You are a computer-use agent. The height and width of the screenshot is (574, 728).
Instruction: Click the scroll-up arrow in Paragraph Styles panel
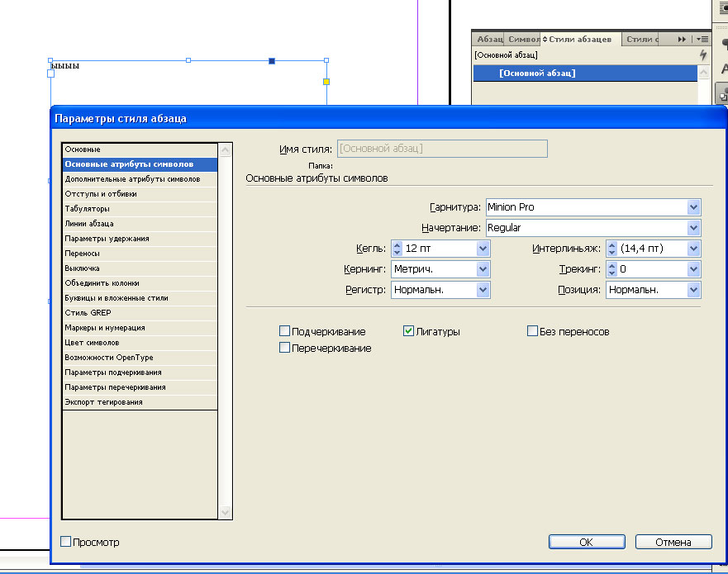pos(703,73)
